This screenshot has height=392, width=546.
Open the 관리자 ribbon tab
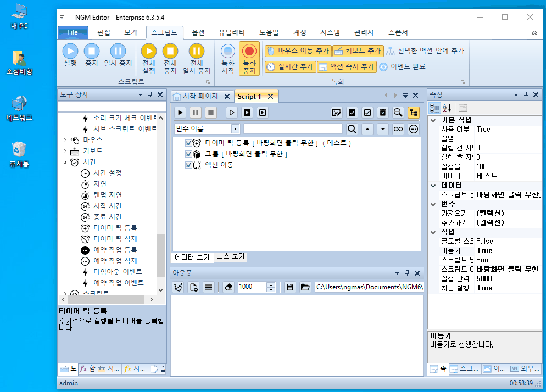click(x=364, y=32)
